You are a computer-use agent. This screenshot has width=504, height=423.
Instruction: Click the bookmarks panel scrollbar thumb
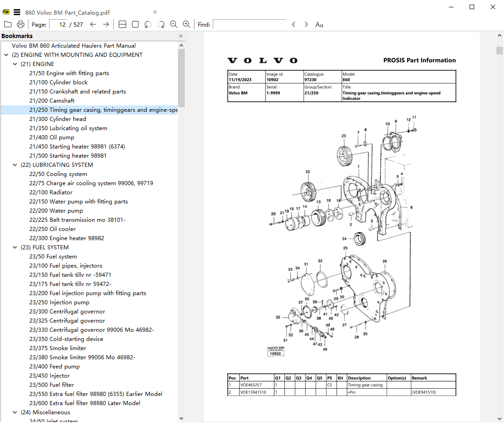click(x=181, y=78)
